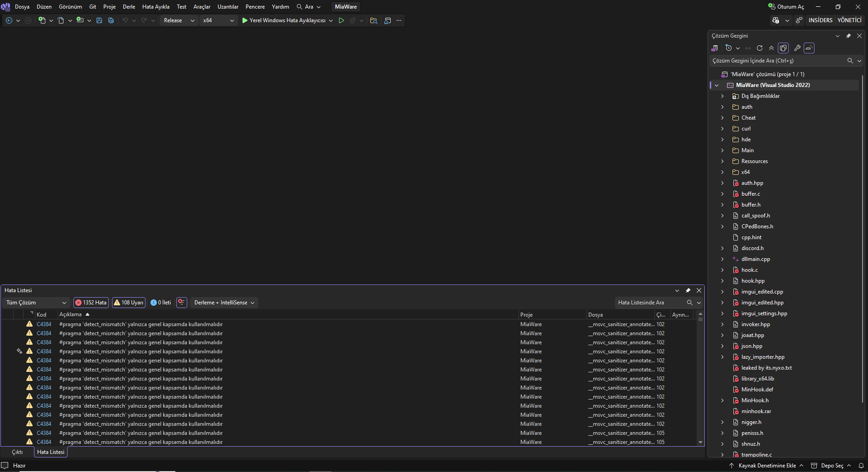
Task: Open the Derleme + IntelliSense dropdown
Action: click(x=224, y=303)
